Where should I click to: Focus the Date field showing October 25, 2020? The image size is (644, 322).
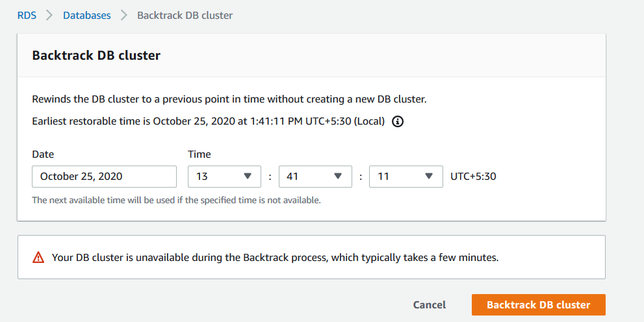pos(104,176)
